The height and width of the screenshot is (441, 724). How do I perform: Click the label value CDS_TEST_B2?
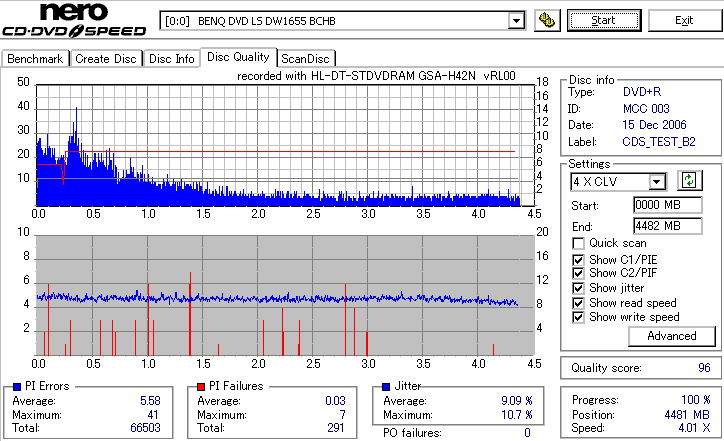coord(659,142)
